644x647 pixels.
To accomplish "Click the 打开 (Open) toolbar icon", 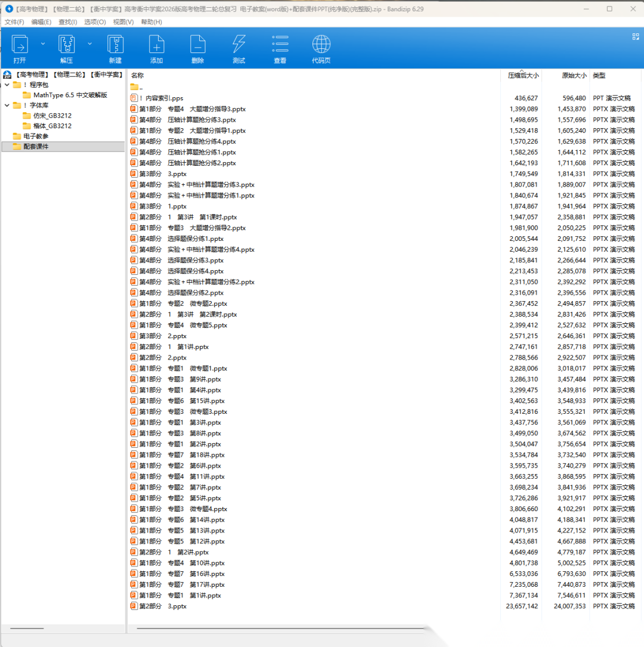I will click(x=20, y=45).
